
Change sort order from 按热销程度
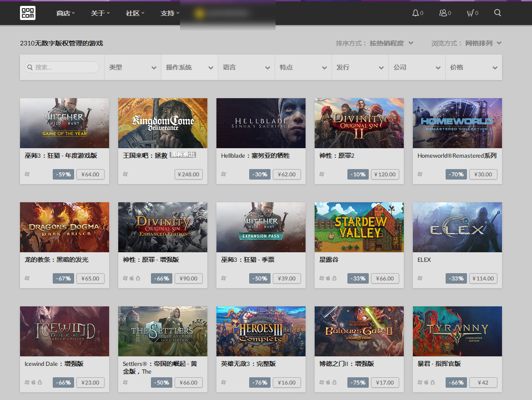(x=391, y=43)
